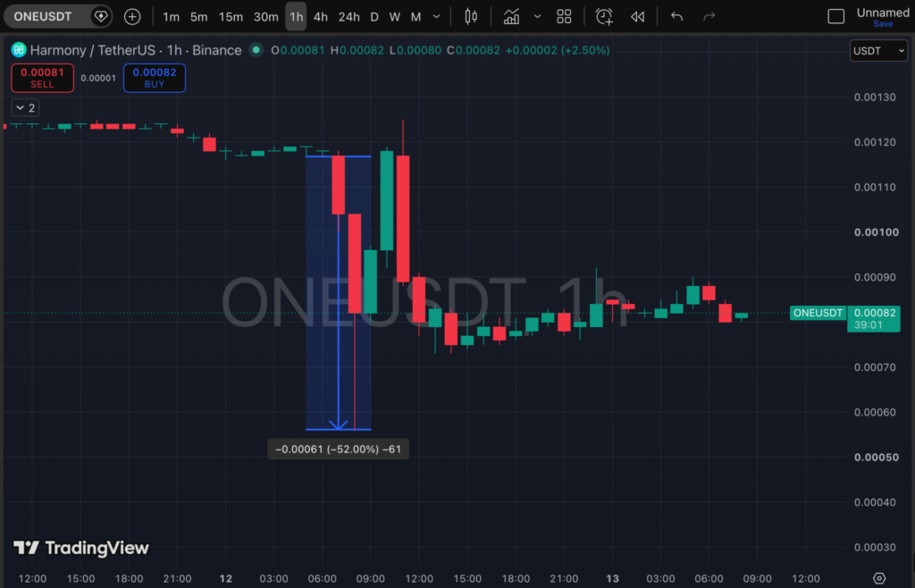
Task: Click the 0.00081 SELL button
Action: [x=43, y=78]
